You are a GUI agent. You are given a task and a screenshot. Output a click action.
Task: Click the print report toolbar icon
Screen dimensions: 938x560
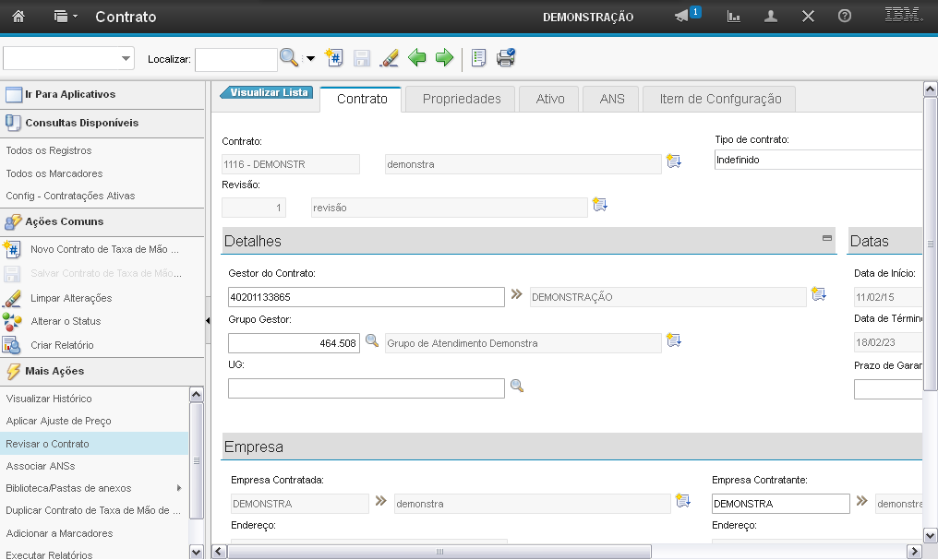pos(506,58)
